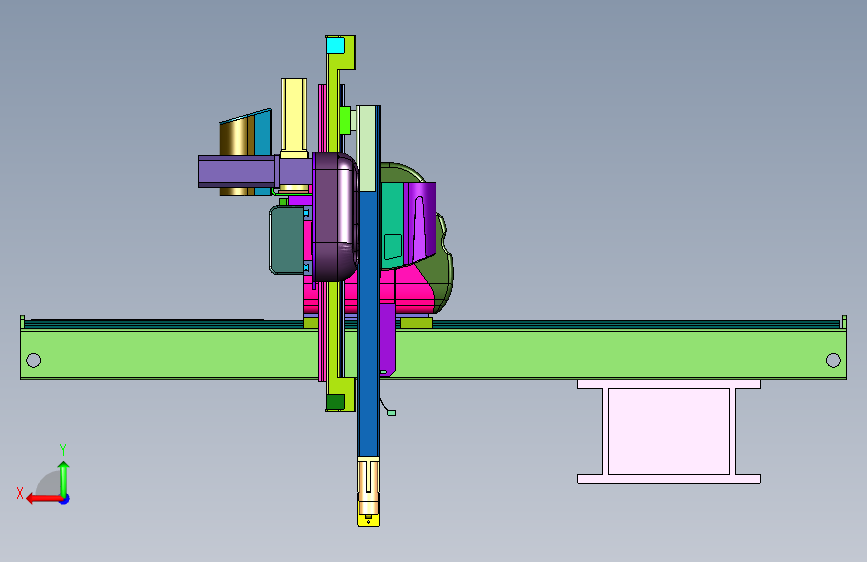Click the blue Z axis dot on the triad
Viewport: 867px width, 562px height.
point(65,499)
